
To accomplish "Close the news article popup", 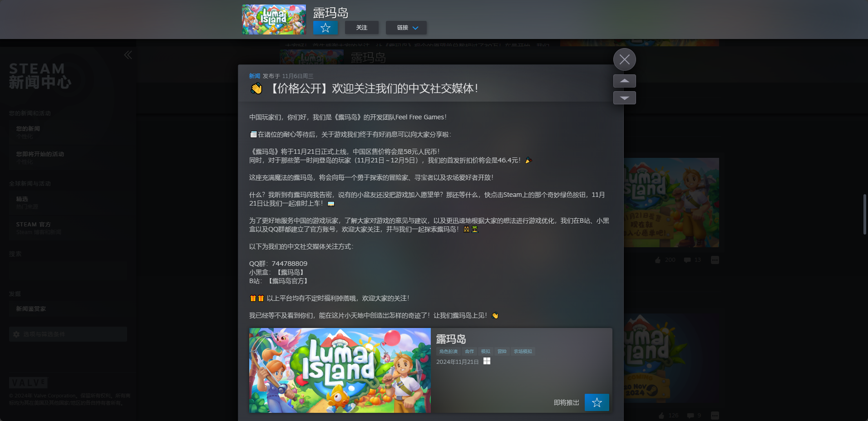I will (625, 59).
